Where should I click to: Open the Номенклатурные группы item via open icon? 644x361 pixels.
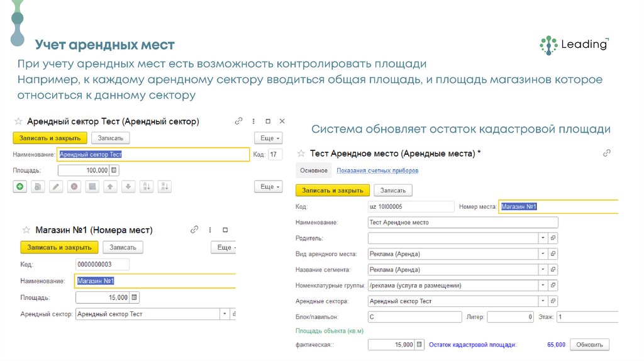click(553, 285)
